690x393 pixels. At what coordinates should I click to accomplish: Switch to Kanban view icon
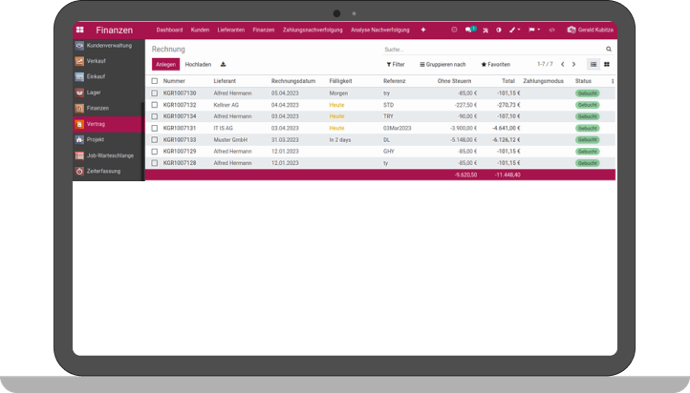(x=607, y=65)
